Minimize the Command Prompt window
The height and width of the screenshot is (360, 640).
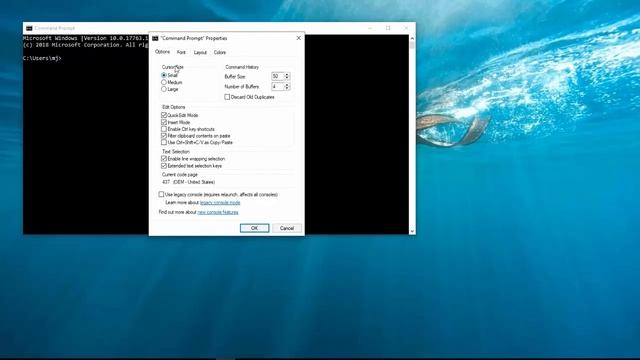[x=370, y=28]
